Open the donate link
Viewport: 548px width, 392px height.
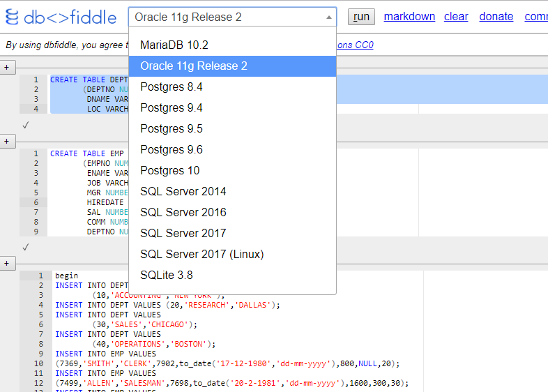[496, 17]
